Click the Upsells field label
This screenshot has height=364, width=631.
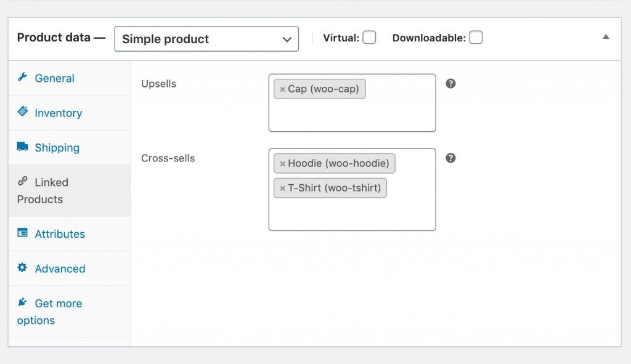click(x=158, y=84)
